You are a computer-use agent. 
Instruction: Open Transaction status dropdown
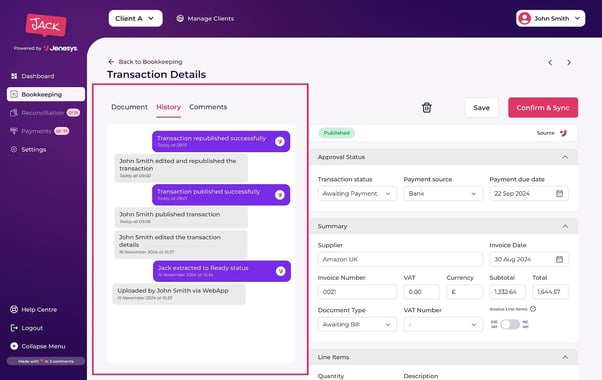tap(357, 193)
